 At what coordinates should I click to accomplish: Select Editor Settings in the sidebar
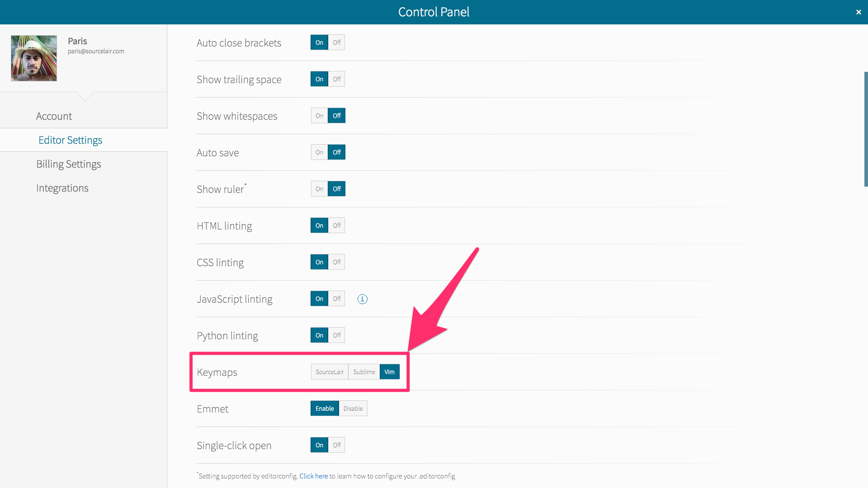click(70, 140)
